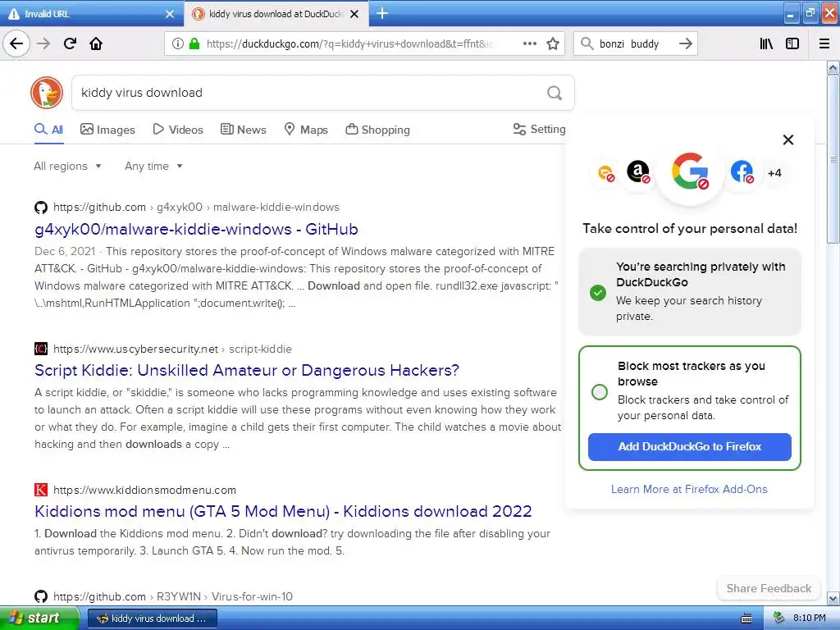Click GitHub favicon of Virus-for-win-10 result
The width and height of the screenshot is (840, 630).
[41, 596]
